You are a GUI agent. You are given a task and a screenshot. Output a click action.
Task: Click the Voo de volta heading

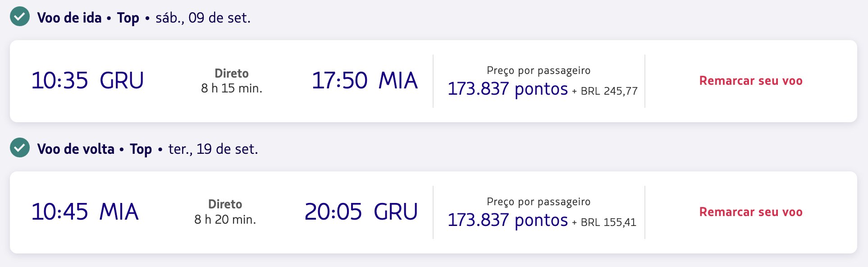tap(76, 149)
